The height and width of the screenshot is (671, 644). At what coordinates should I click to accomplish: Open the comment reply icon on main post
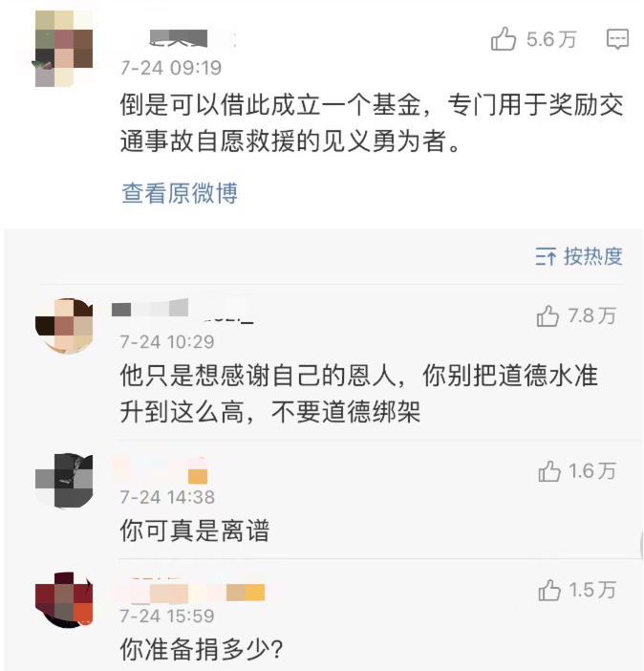click(x=617, y=39)
